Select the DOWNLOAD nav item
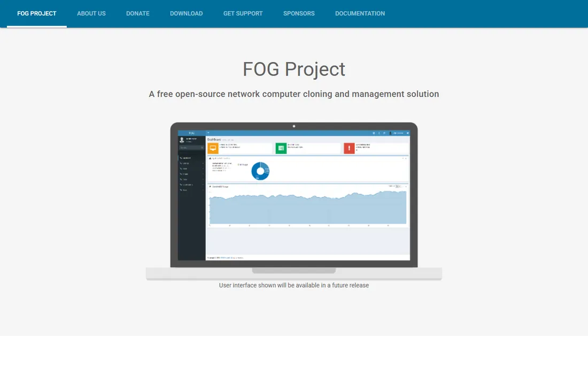Image resolution: width=588 pixels, height=368 pixels. [x=187, y=13]
